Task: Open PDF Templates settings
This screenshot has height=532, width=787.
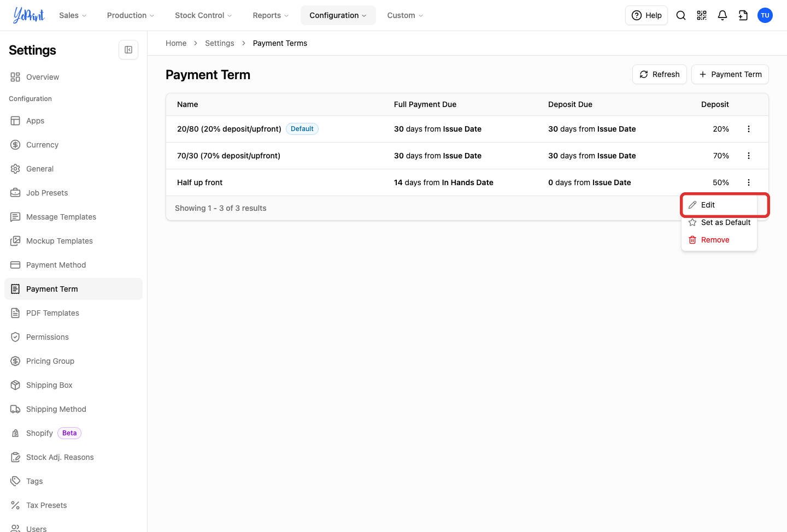Action: [73, 313]
